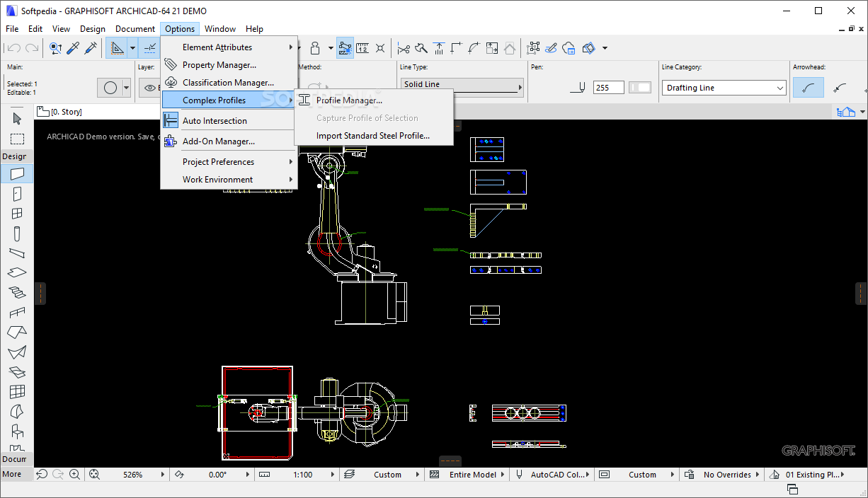Open Classification Manager entry
Viewport: 868px width, 498px height.
click(229, 83)
